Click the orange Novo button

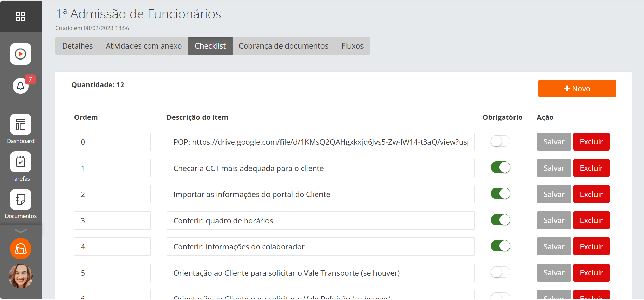(577, 89)
